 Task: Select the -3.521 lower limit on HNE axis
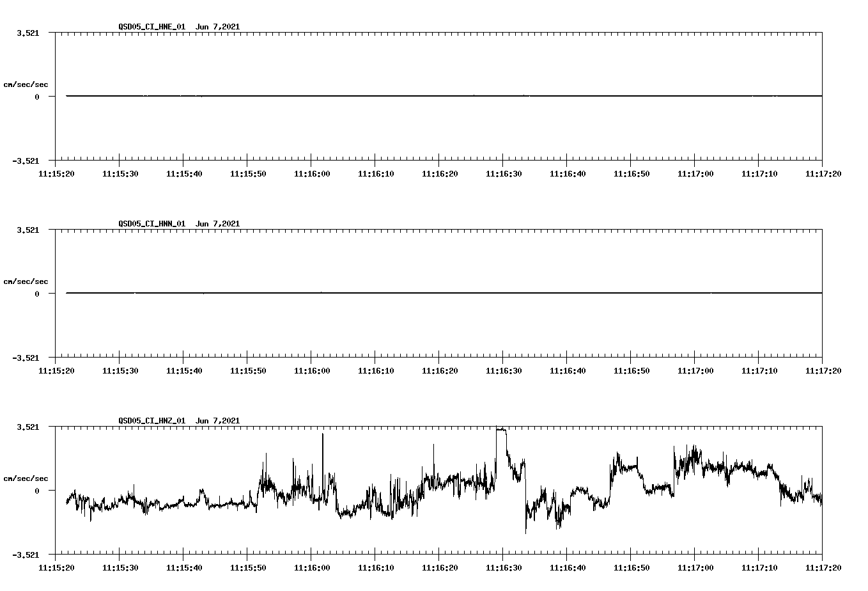(26, 161)
